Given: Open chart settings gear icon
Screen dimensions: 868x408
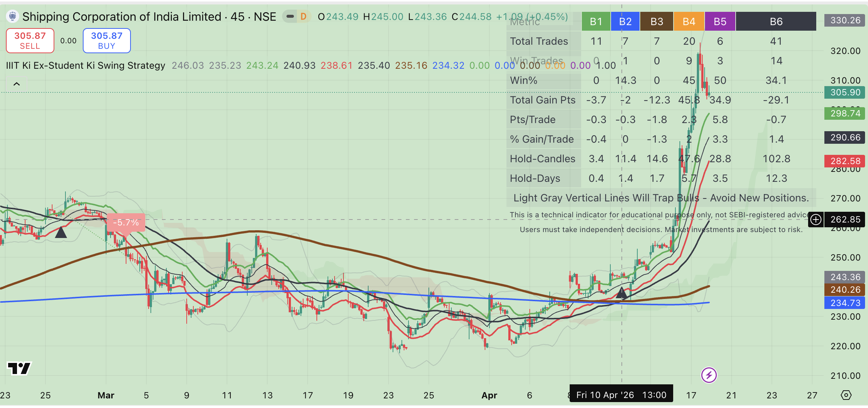Looking at the screenshot, I should pyautogui.click(x=846, y=395).
